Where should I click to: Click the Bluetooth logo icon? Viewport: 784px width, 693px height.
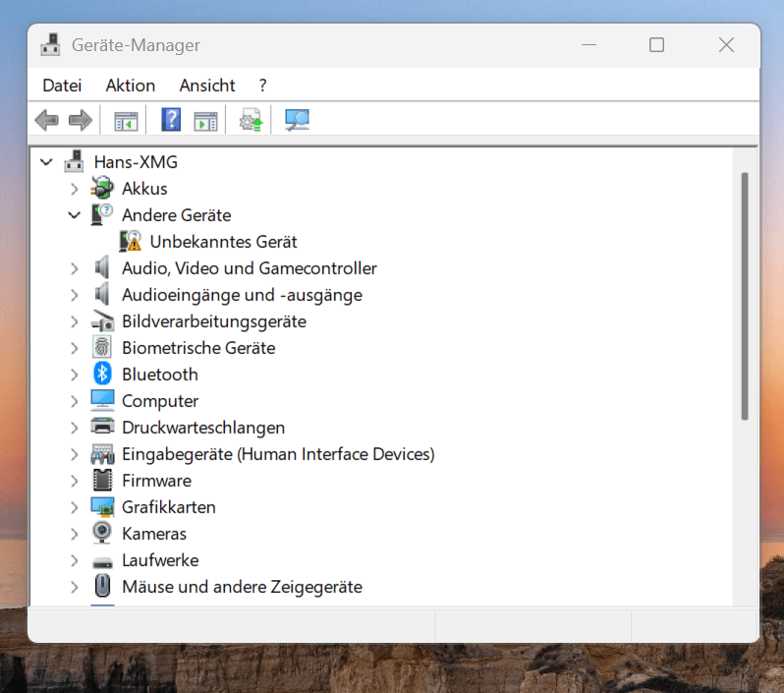102,375
